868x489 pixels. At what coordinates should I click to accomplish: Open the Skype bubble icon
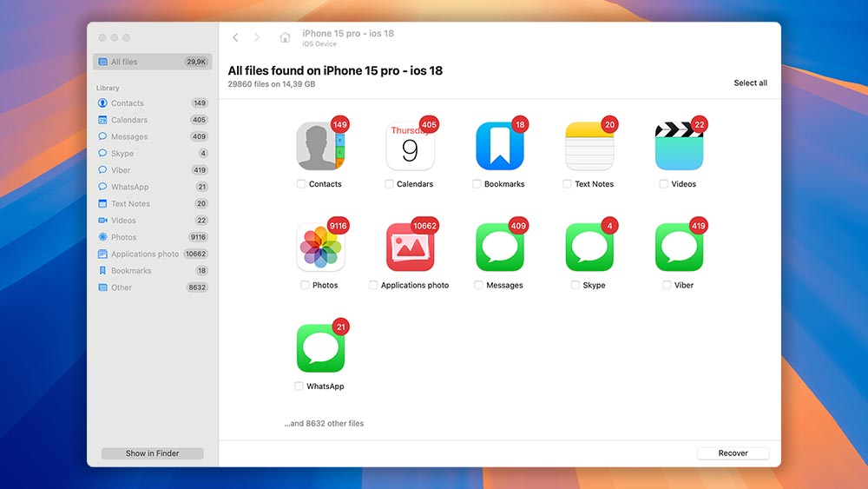coord(589,247)
